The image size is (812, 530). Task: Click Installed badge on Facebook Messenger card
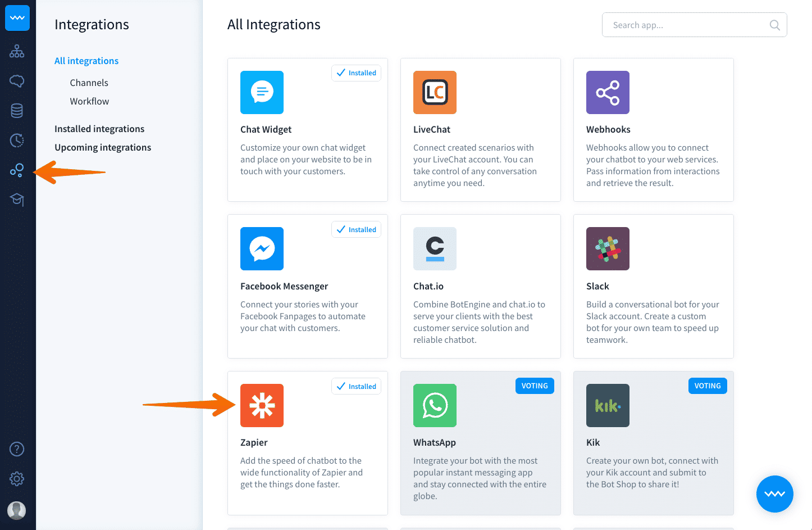[x=356, y=229]
